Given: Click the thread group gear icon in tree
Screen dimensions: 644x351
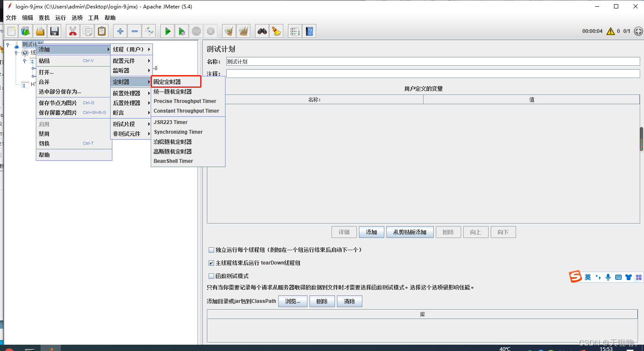Looking at the screenshot, I should (25, 53).
